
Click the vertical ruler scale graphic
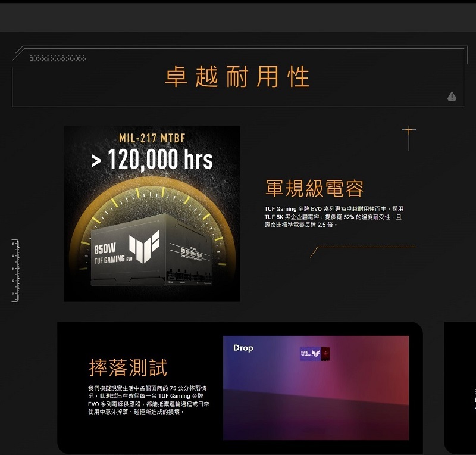pyautogui.click(x=15, y=270)
